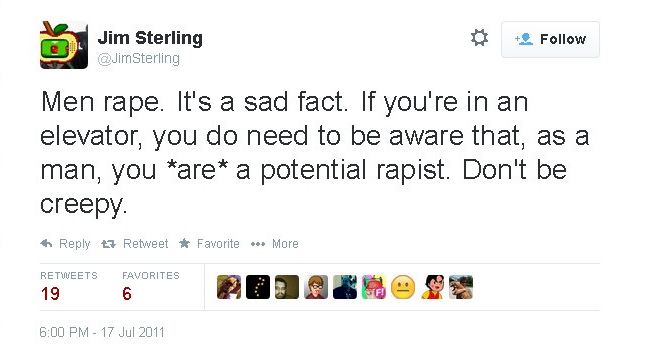Open the gear settings menu on tweet
Viewport: 645px width, 360px height.
479,38
